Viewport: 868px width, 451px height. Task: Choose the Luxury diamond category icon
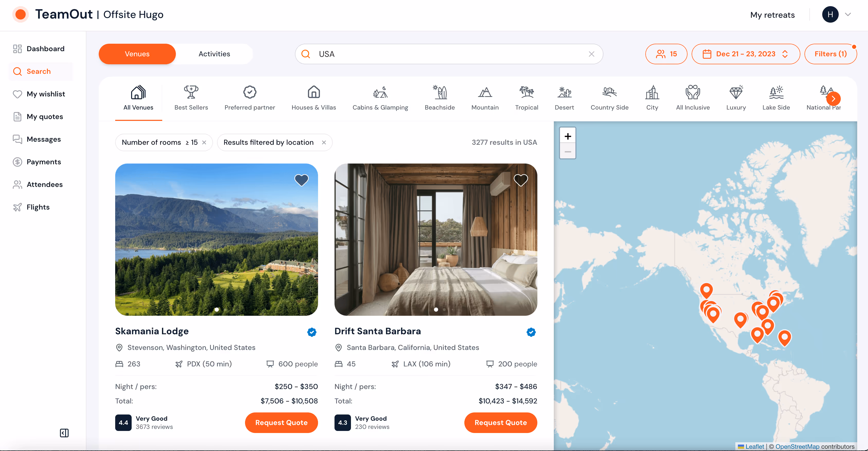(x=736, y=92)
